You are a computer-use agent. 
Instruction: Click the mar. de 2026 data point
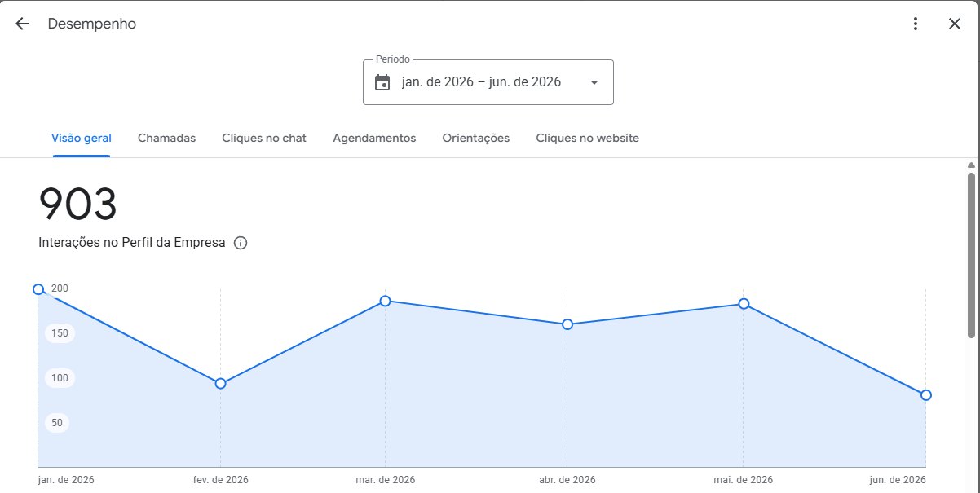tap(385, 301)
